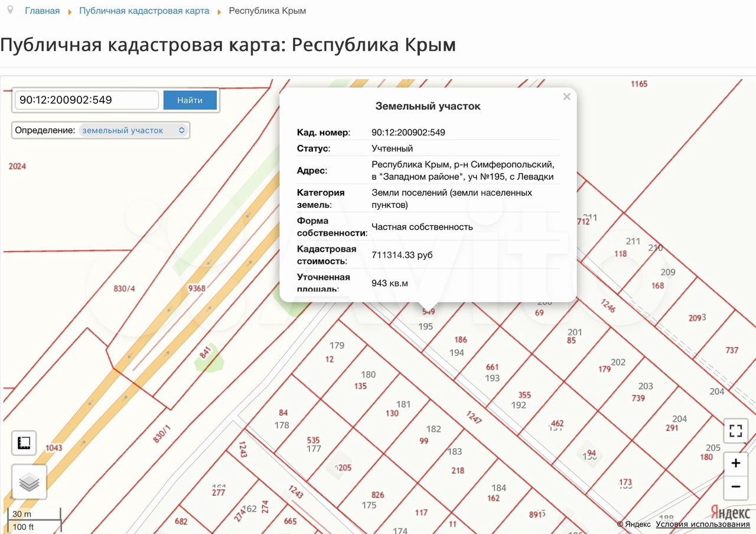Click road parcel 9368 on the map

pos(196,288)
